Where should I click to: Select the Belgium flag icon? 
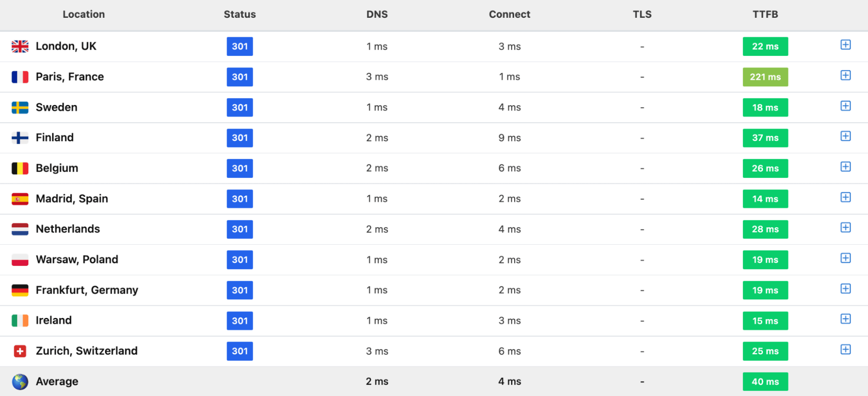pyautogui.click(x=20, y=168)
